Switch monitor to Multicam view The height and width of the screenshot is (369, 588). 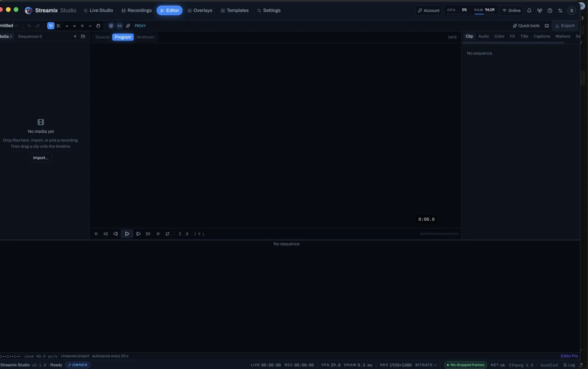click(145, 37)
